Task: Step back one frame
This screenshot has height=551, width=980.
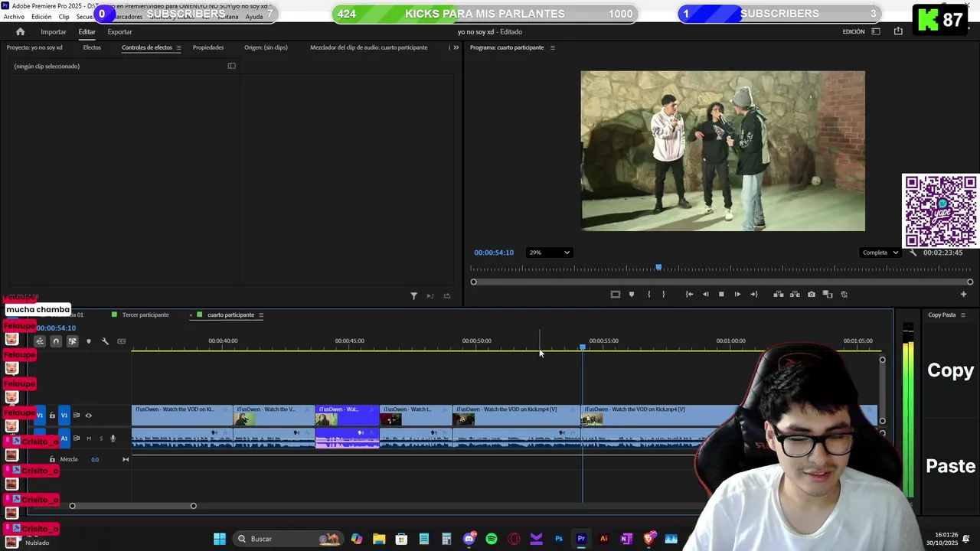Action: click(x=705, y=295)
